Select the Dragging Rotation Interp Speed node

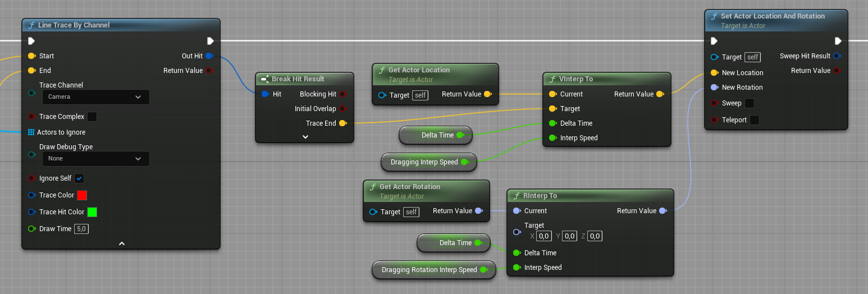429,270
